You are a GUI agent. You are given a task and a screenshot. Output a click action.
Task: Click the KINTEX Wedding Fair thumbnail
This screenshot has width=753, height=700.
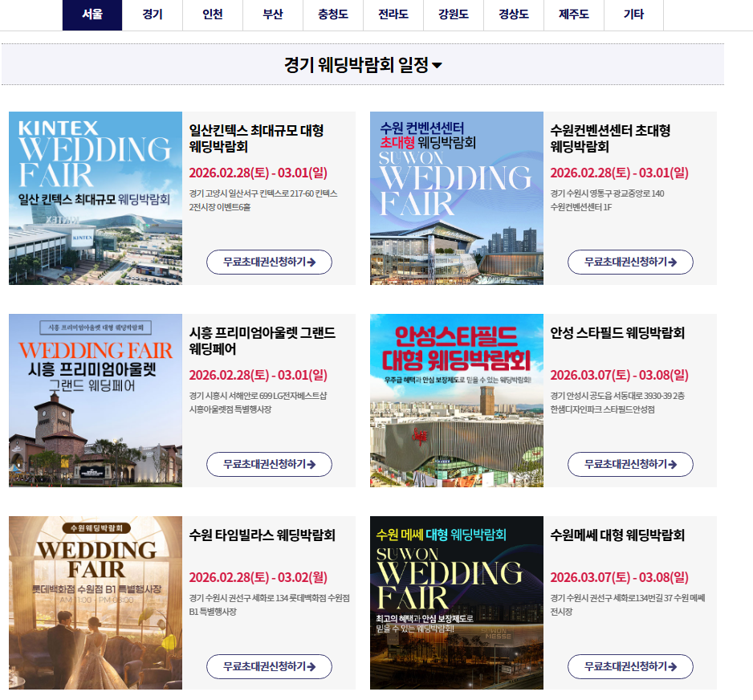(96, 198)
